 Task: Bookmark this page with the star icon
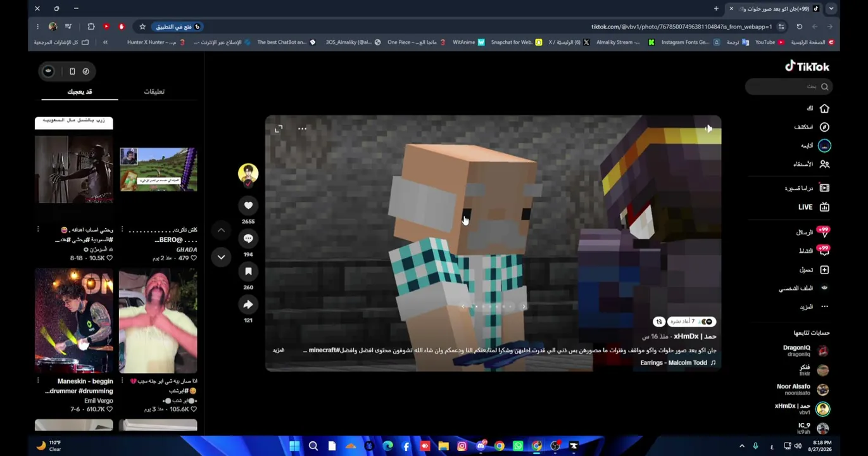coord(142,27)
